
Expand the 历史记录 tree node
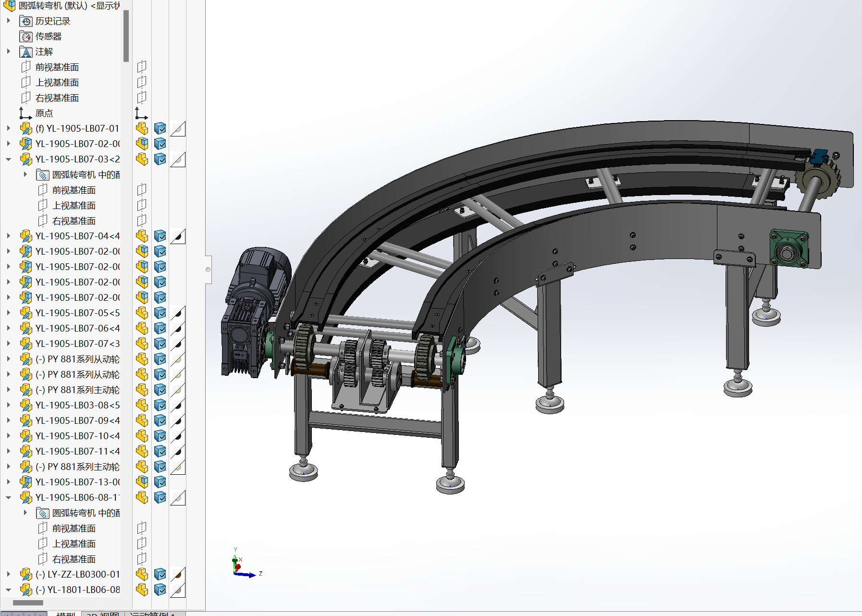[x=9, y=21]
